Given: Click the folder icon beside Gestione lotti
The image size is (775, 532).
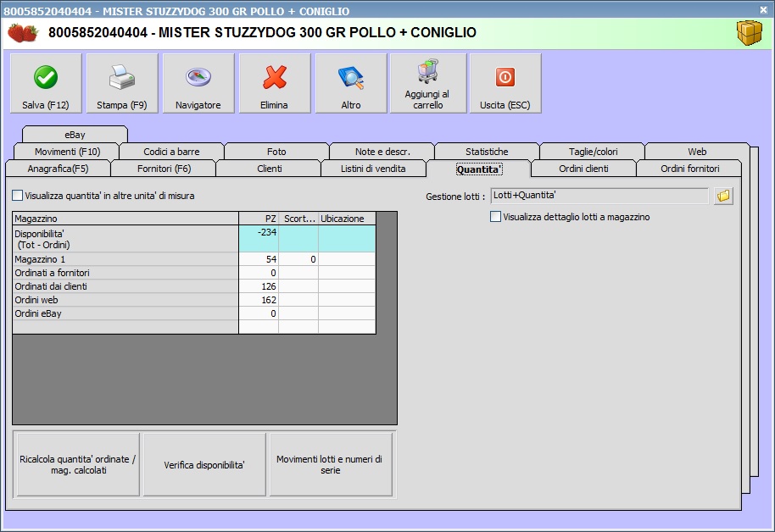Looking at the screenshot, I should click(723, 196).
